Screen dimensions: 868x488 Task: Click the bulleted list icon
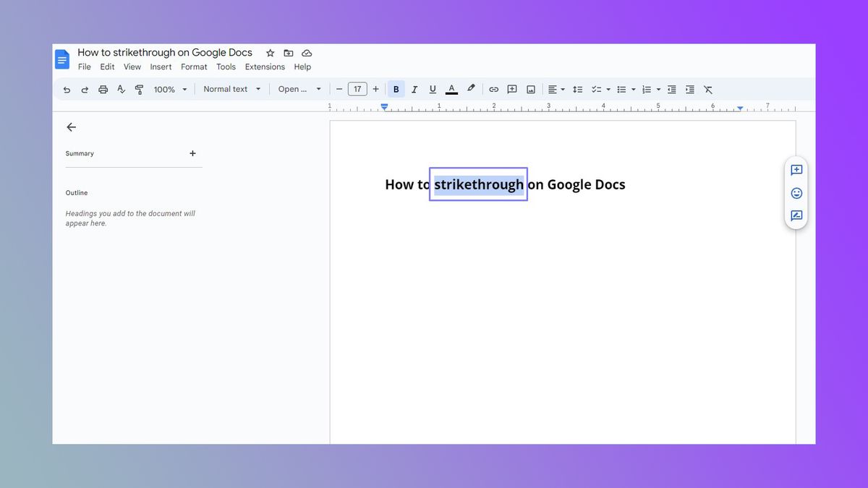(x=621, y=90)
